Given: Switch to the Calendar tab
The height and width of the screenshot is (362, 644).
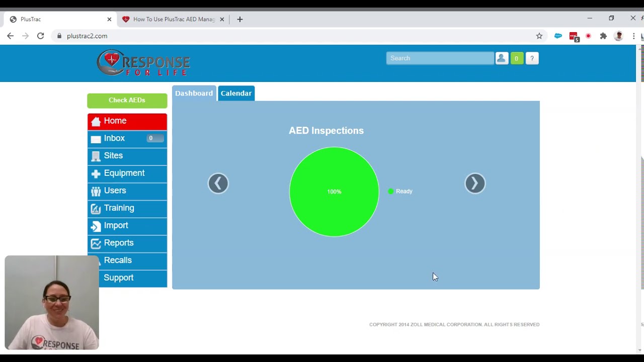Looking at the screenshot, I should click(236, 94).
